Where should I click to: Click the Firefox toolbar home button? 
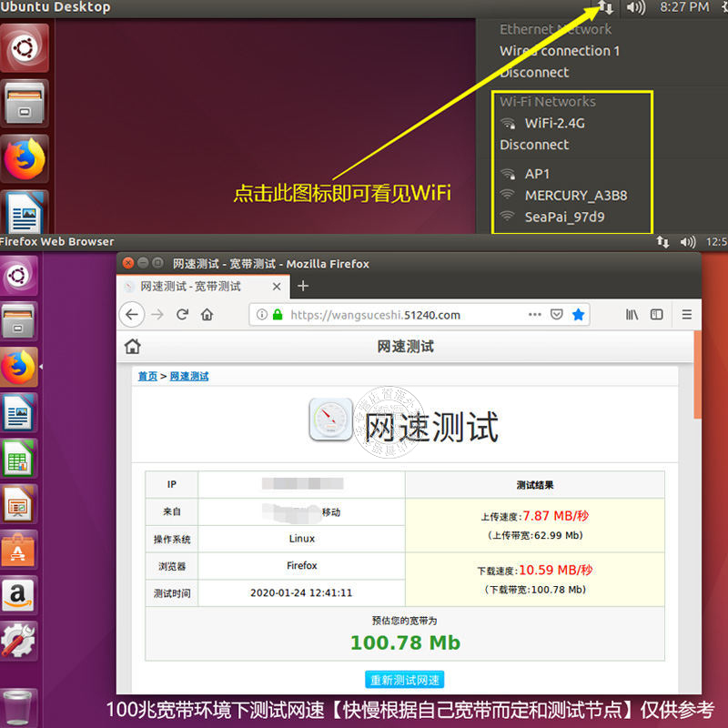[x=207, y=315]
